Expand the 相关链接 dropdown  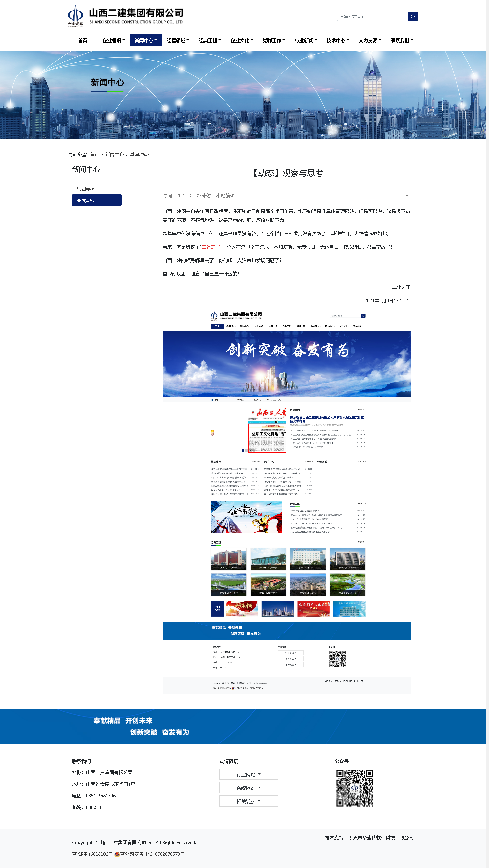248,801
